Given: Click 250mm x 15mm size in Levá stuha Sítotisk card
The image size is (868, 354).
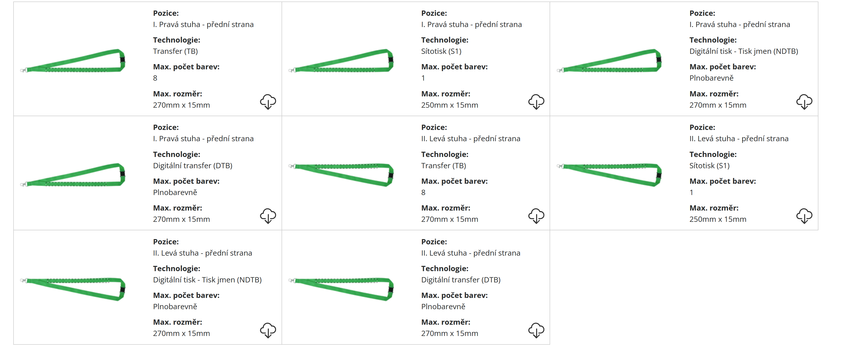Looking at the screenshot, I should tap(718, 219).
